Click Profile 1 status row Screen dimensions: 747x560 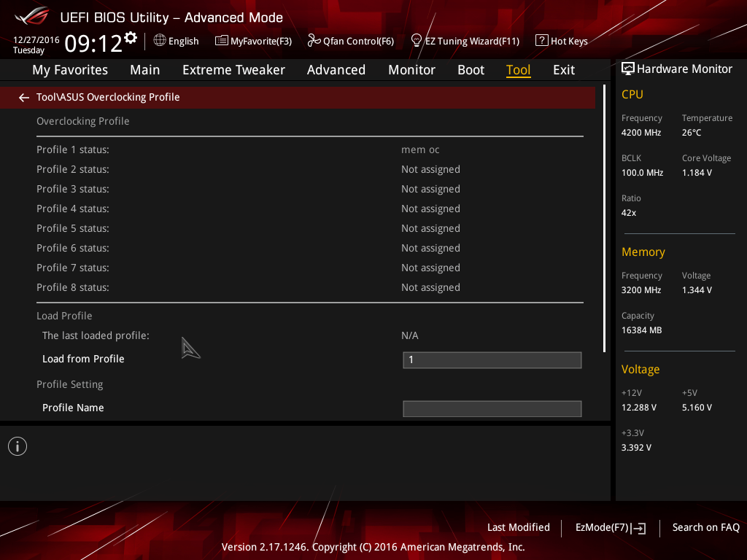click(309, 149)
